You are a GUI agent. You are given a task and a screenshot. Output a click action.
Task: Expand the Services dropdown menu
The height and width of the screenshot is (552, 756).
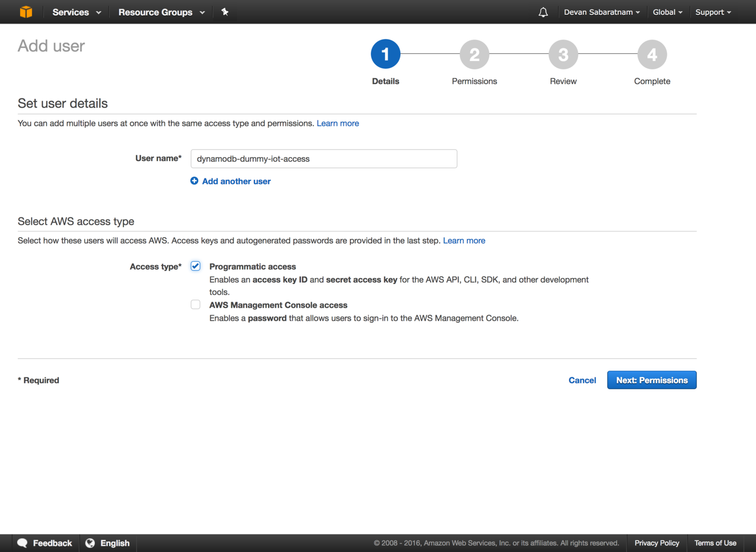click(77, 12)
